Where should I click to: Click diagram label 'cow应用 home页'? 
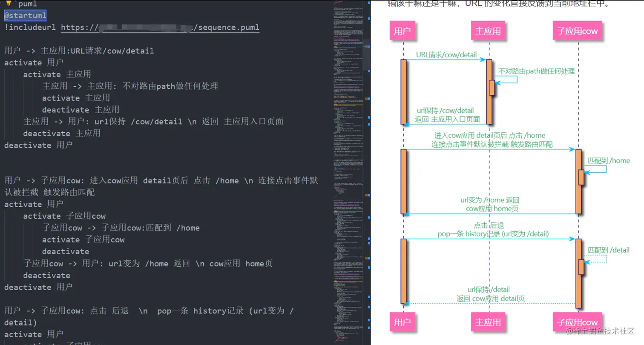point(492,208)
